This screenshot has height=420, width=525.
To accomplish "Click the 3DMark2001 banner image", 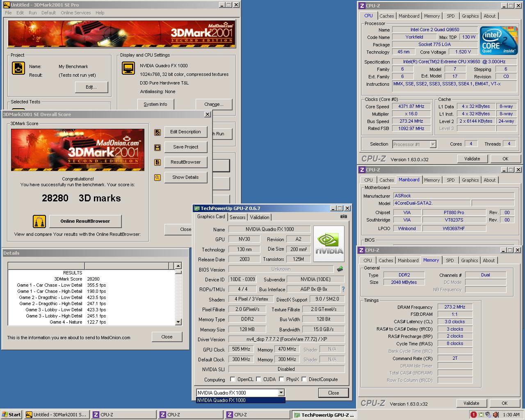I will (x=121, y=34).
